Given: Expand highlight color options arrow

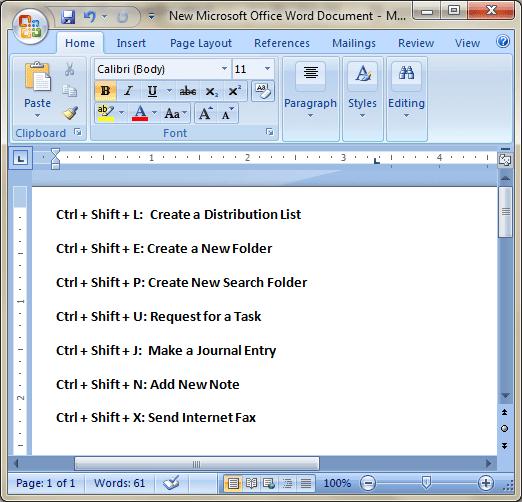Looking at the screenshot, I should point(121,113).
